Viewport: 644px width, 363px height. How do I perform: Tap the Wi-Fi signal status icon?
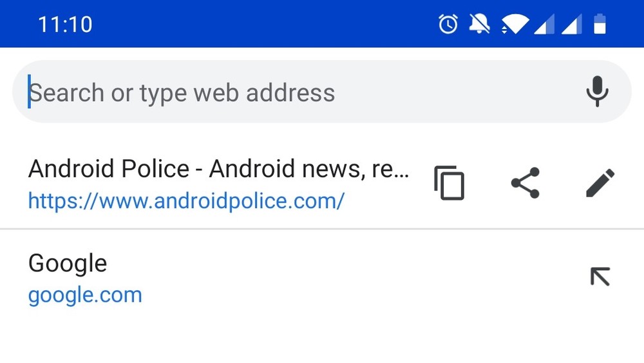point(515,24)
